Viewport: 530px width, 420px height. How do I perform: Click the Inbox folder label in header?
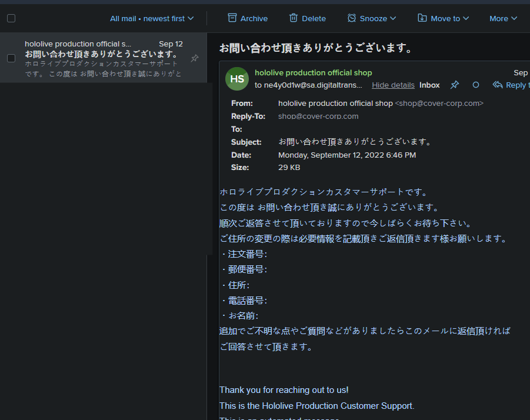point(429,85)
